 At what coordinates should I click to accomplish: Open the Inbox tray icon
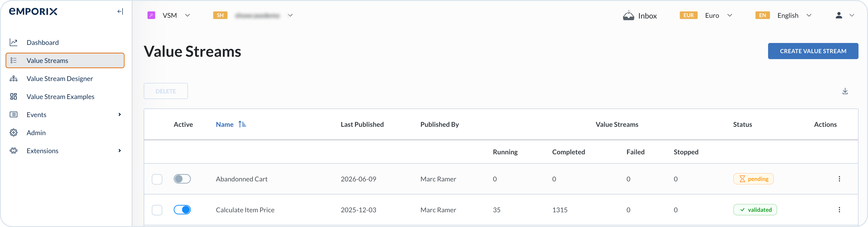(x=628, y=15)
